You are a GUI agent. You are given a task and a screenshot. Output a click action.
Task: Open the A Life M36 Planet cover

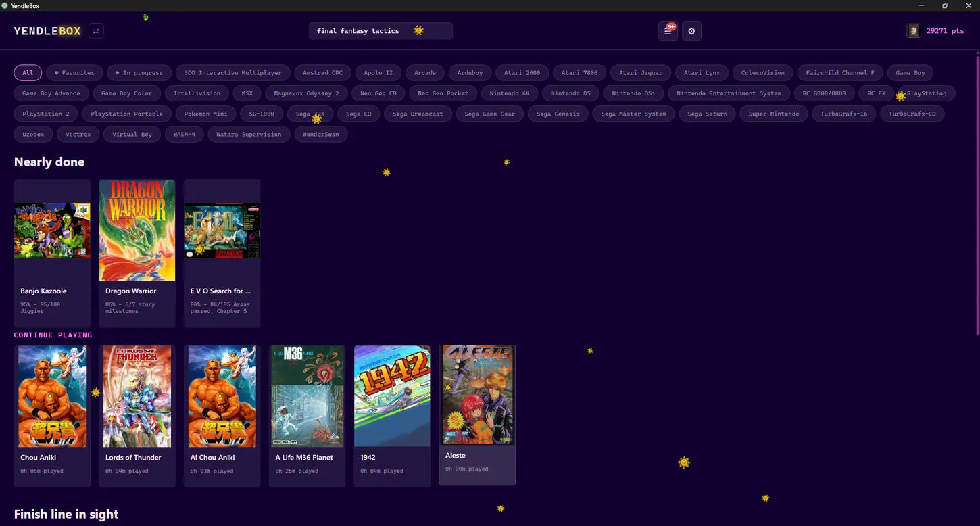click(x=308, y=397)
